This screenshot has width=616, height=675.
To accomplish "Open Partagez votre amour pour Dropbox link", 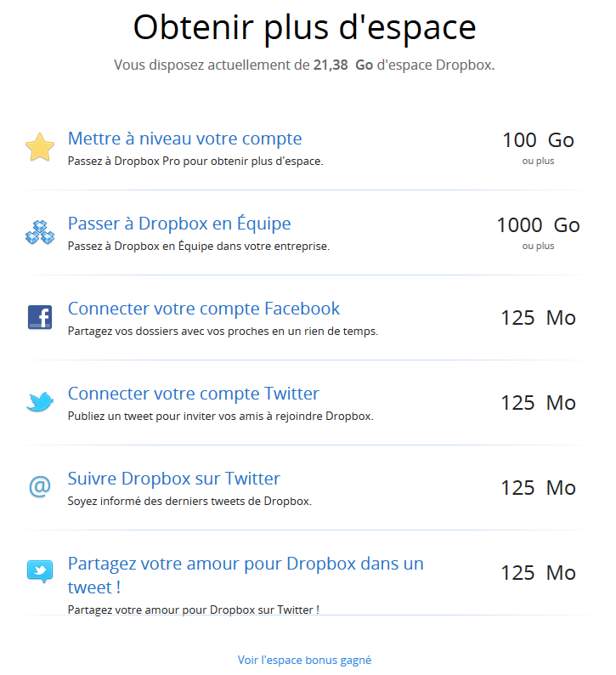I will tap(246, 576).
